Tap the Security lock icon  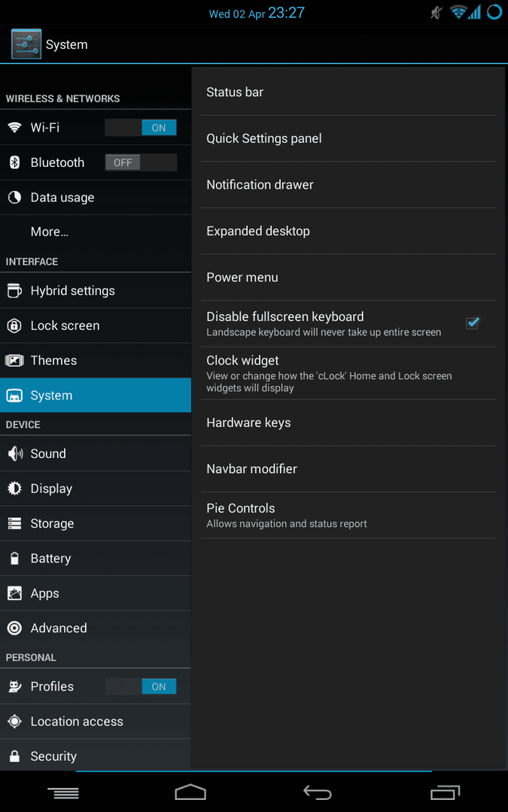14,756
